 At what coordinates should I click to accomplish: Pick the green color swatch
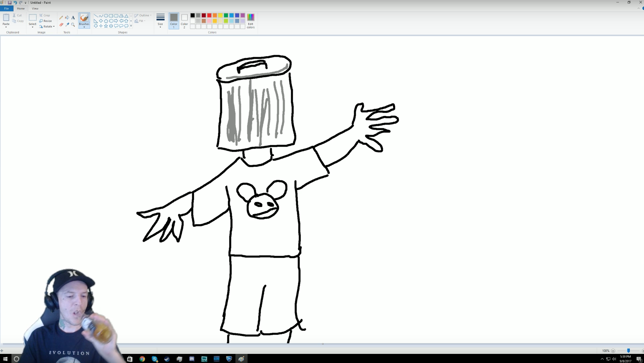tap(226, 15)
